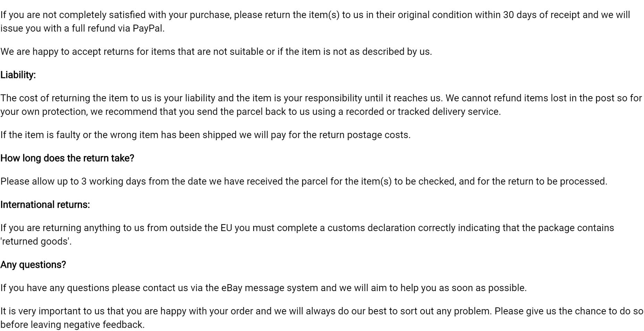Click the 'Any questions?' heading

pyautogui.click(x=33, y=265)
